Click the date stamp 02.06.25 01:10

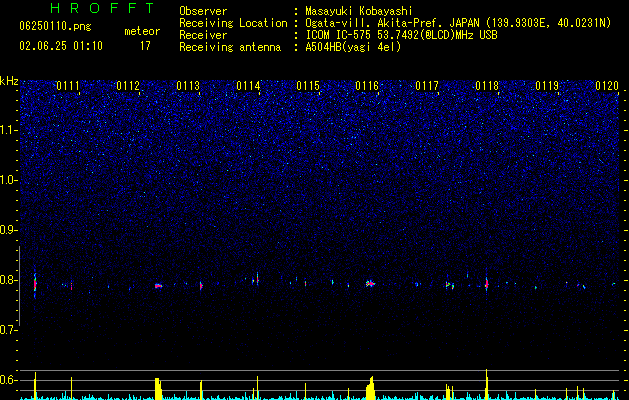point(61,46)
